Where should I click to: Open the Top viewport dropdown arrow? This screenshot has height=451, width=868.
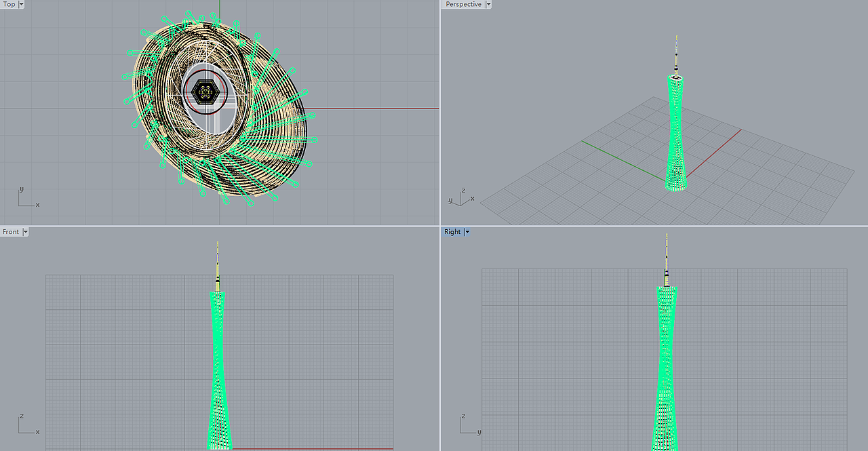coord(21,4)
